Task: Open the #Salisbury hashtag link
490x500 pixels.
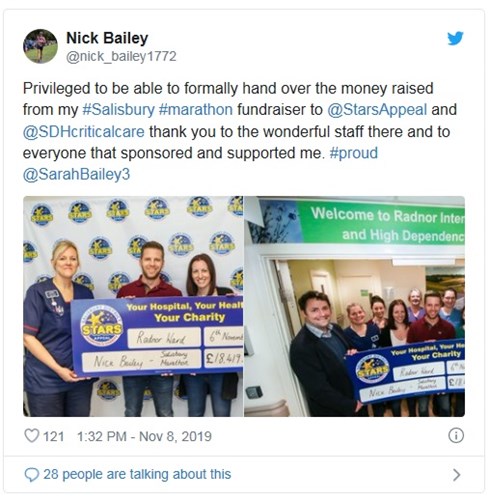Action: coord(118,110)
